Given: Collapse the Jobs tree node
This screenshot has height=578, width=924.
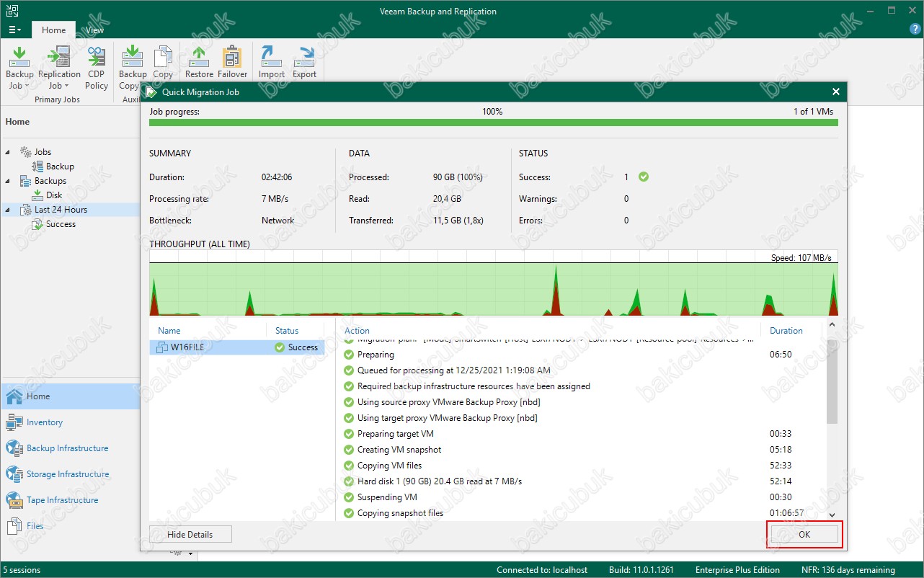Looking at the screenshot, I should [x=8, y=152].
